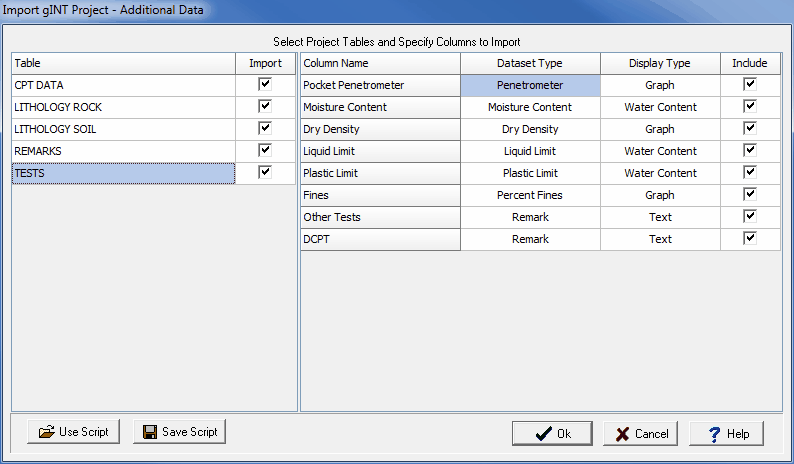Click the Column Name header

pyautogui.click(x=380, y=63)
